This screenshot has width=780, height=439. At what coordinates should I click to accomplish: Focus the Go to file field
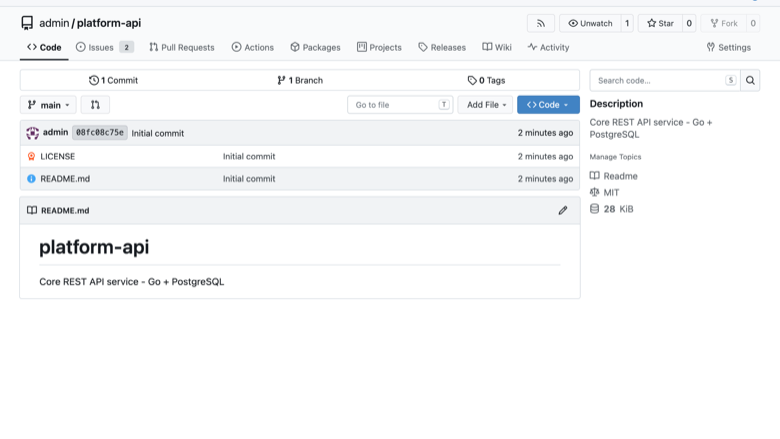pos(400,105)
